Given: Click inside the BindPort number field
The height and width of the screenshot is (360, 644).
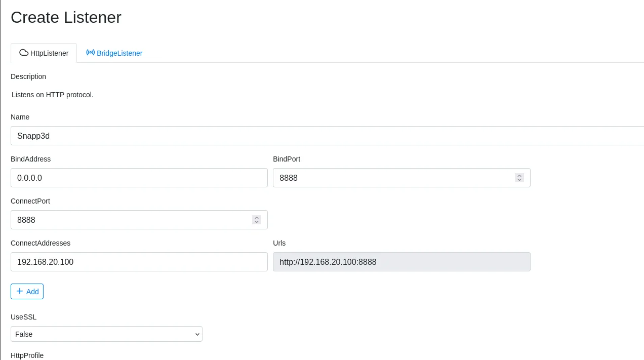Looking at the screenshot, I should (390, 178).
